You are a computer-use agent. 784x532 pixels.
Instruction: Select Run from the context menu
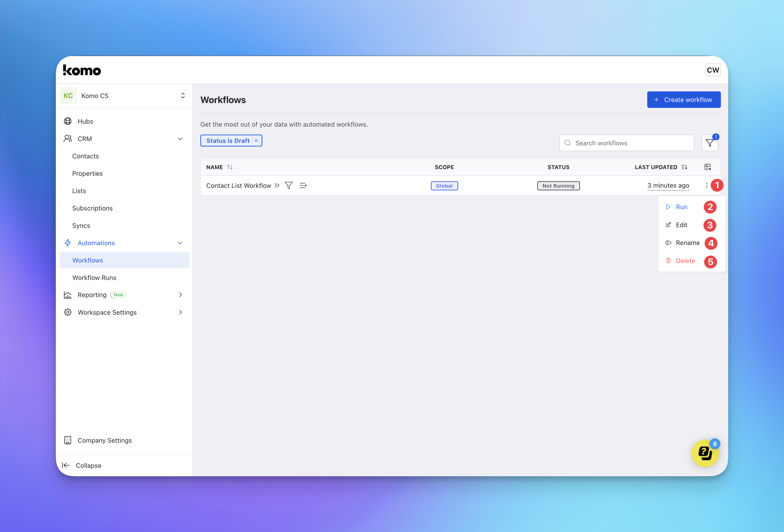[x=681, y=207]
